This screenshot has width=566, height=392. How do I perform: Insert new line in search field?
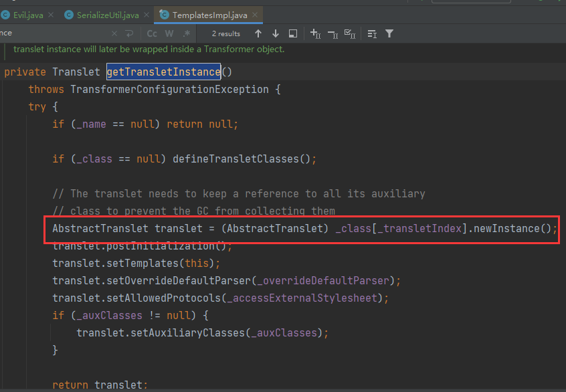(129, 33)
